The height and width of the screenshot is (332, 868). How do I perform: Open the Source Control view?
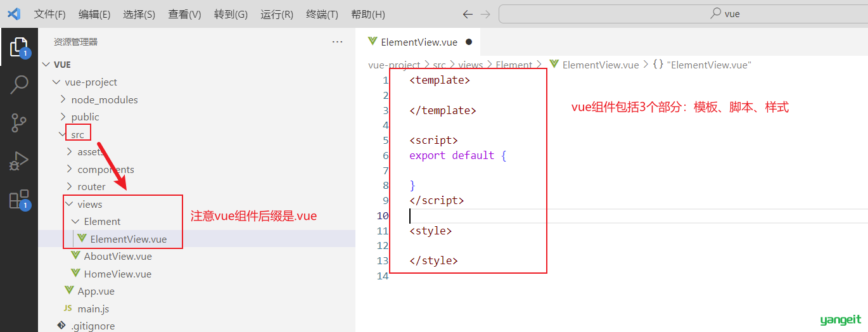(19, 122)
